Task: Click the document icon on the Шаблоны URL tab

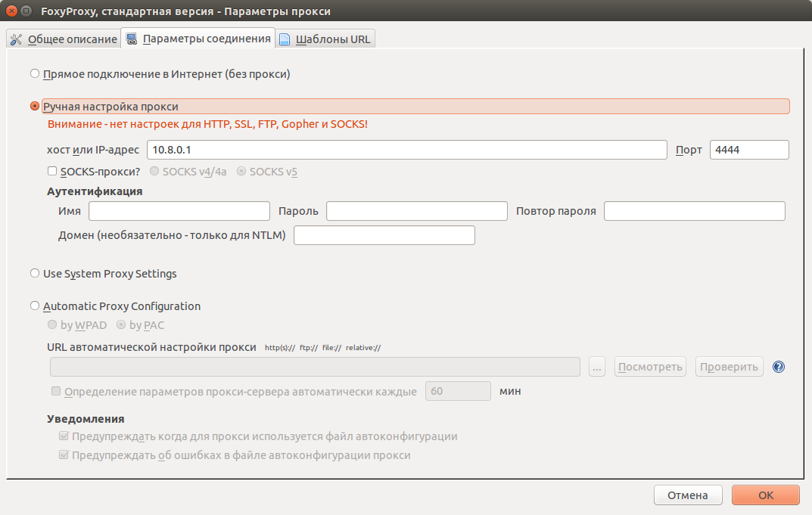Action: (285, 39)
